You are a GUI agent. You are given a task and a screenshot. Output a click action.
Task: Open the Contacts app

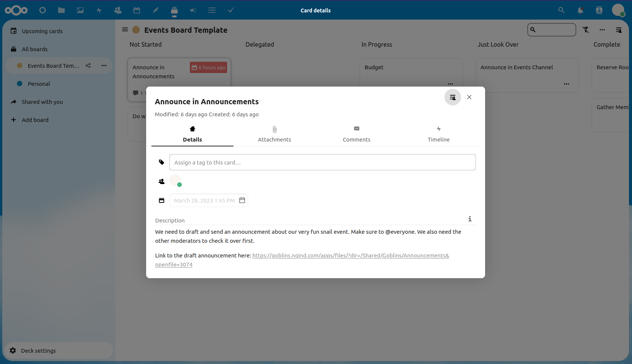(118, 10)
